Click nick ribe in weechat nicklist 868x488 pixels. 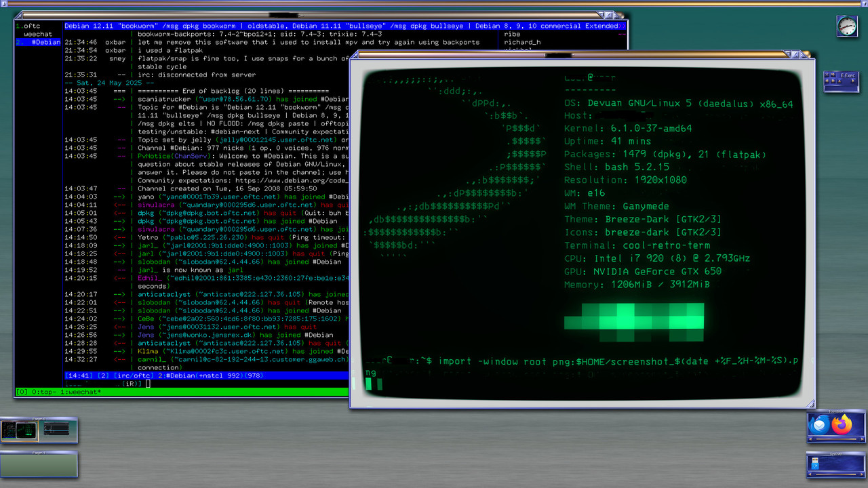pos(513,34)
